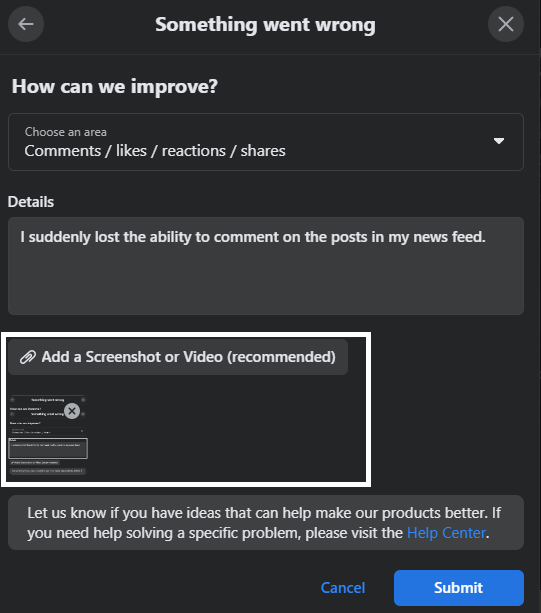Remove the attached screenshot with its X icon
This screenshot has width=541, height=613.
tap(72, 411)
